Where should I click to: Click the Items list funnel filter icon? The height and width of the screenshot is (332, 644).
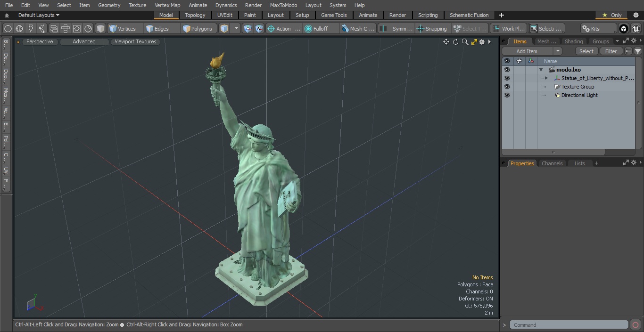[x=638, y=51]
